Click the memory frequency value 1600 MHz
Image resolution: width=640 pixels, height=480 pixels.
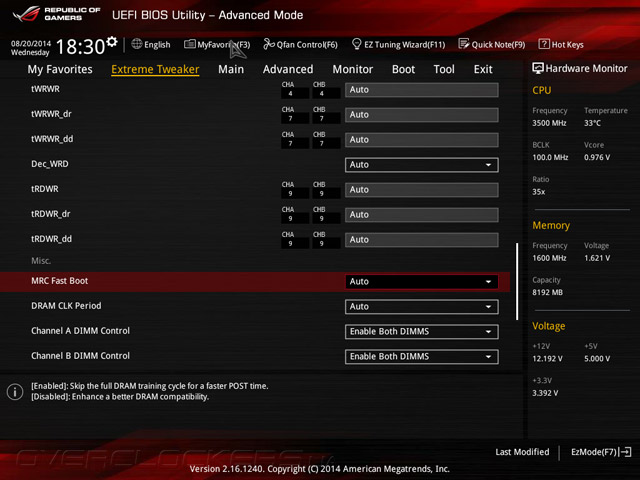point(549,258)
